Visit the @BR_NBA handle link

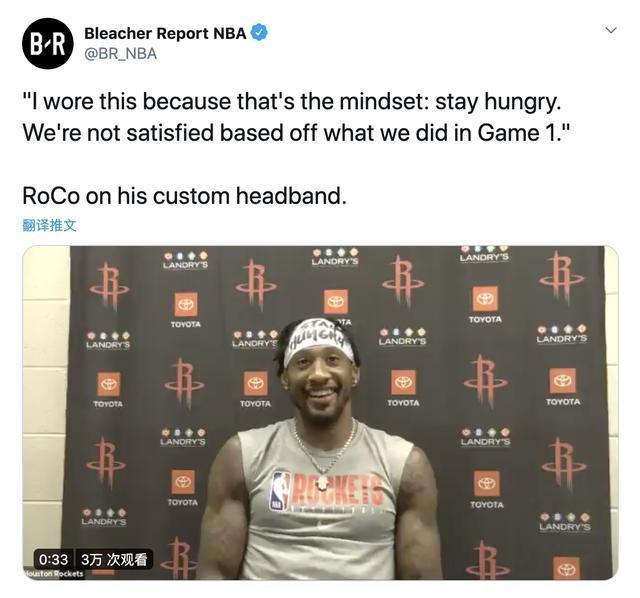120,54
